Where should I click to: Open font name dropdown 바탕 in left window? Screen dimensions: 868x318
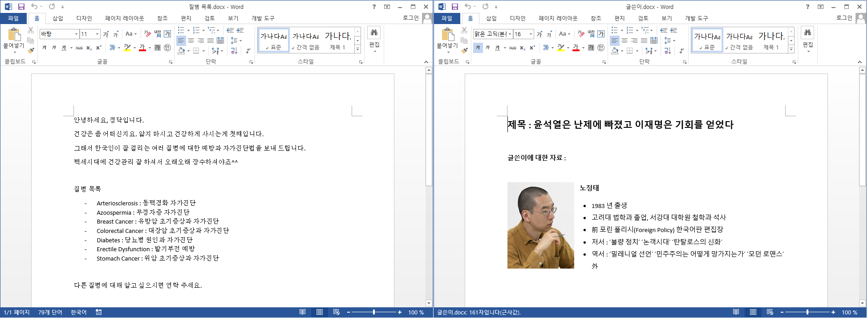coord(76,34)
